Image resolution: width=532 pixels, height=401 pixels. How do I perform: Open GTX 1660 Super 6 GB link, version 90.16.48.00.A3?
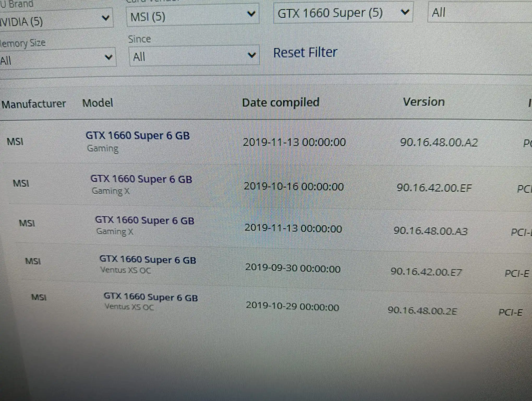[x=145, y=220]
